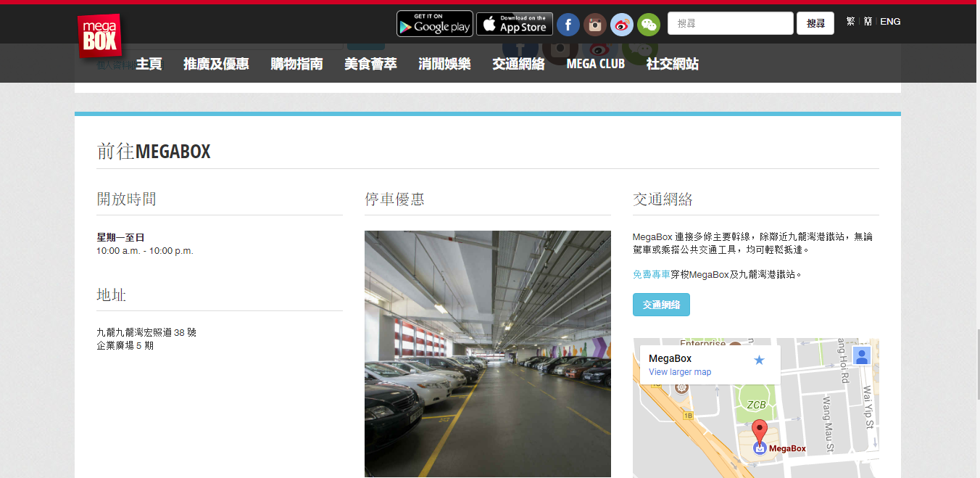Click the car park photo
The width and height of the screenshot is (980, 478).
(x=488, y=354)
